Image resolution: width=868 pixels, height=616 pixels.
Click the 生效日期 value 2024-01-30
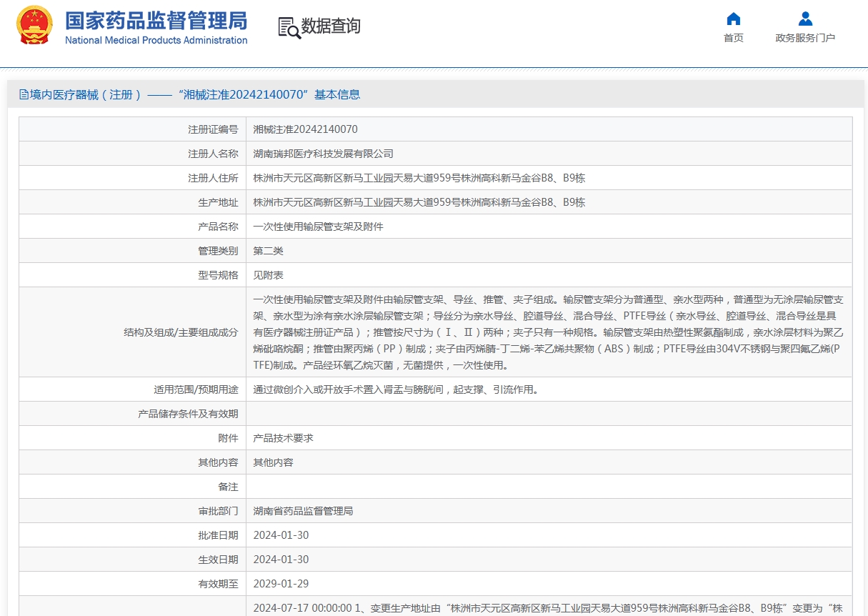pos(281,560)
